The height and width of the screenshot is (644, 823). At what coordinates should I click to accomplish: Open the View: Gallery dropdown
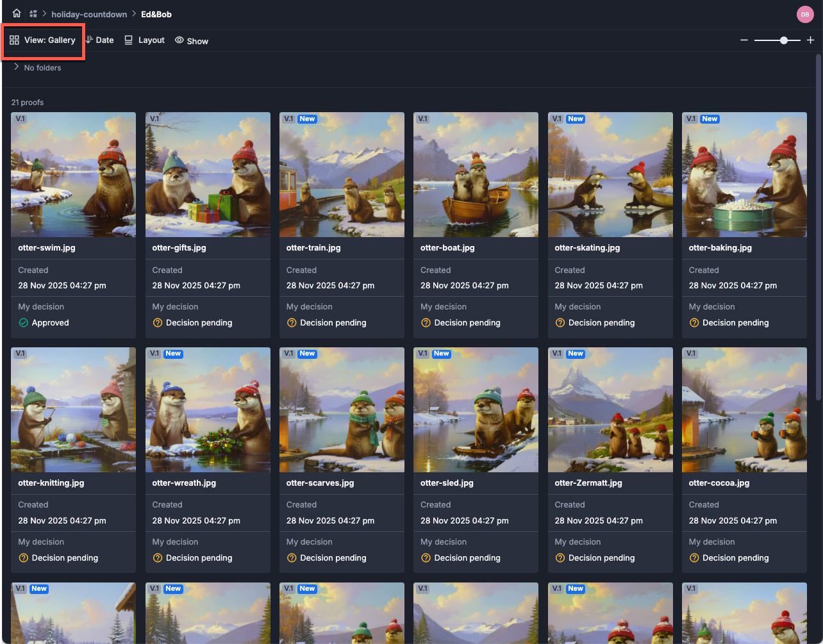pos(43,40)
